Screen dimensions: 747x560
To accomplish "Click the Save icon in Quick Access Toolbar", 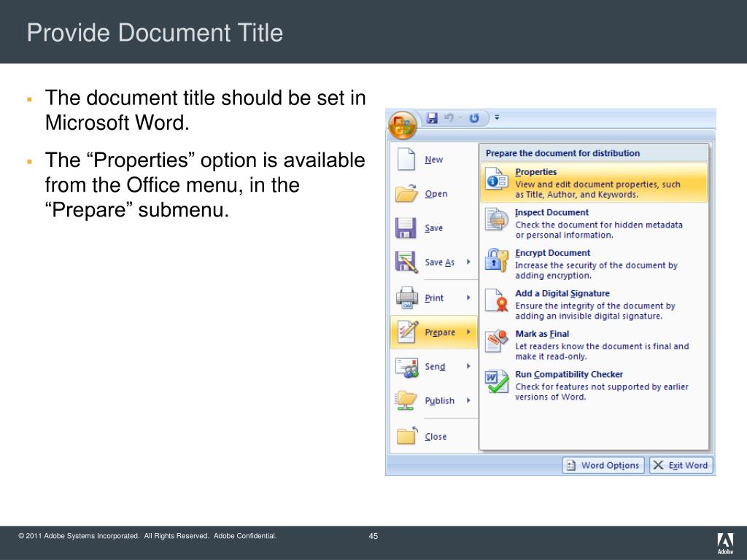I will [432, 118].
